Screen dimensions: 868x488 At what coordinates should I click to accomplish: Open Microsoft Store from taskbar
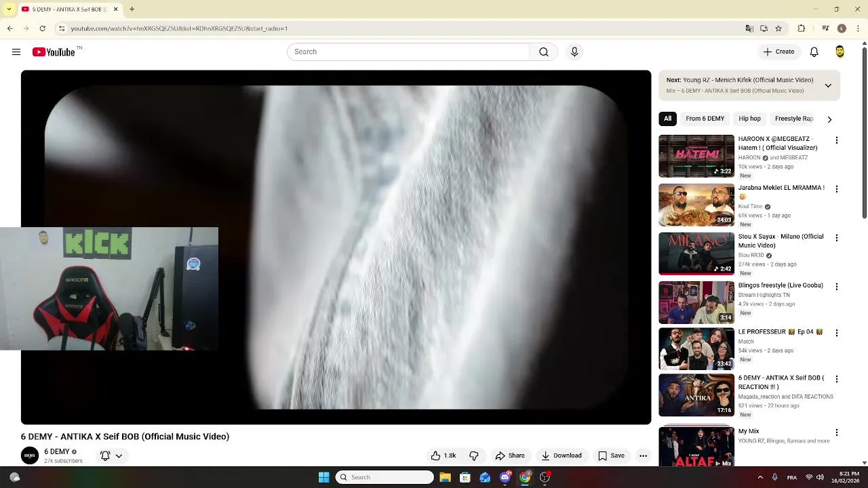[465, 477]
